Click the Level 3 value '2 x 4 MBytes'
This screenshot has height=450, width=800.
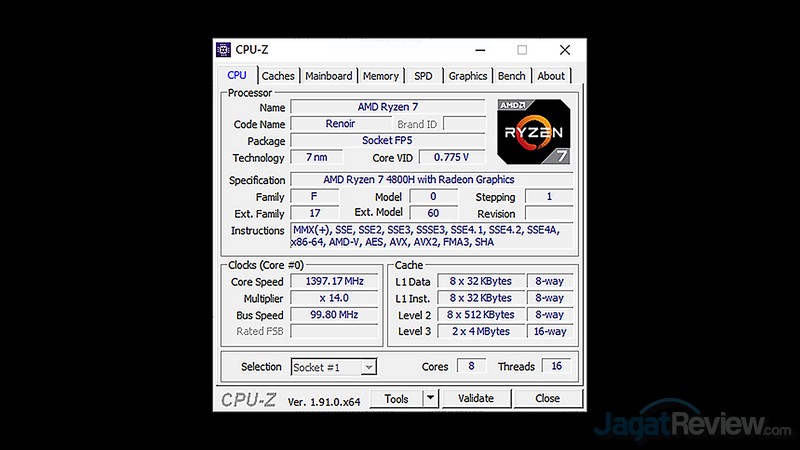pyautogui.click(x=481, y=331)
